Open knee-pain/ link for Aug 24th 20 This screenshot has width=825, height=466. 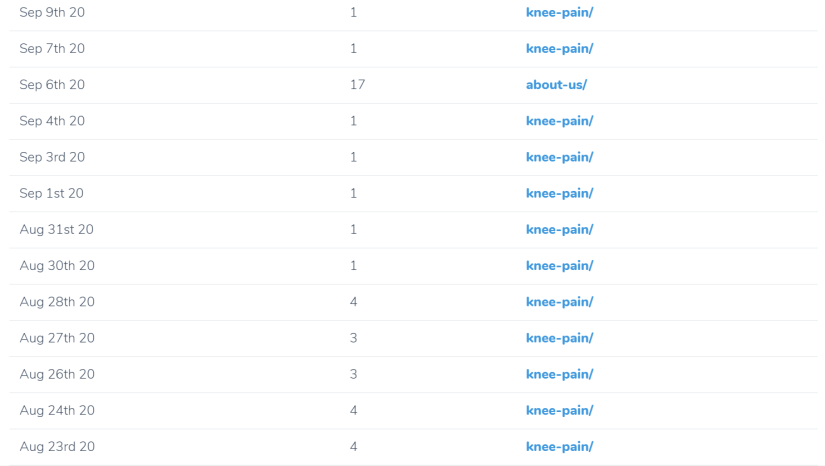(559, 410)
